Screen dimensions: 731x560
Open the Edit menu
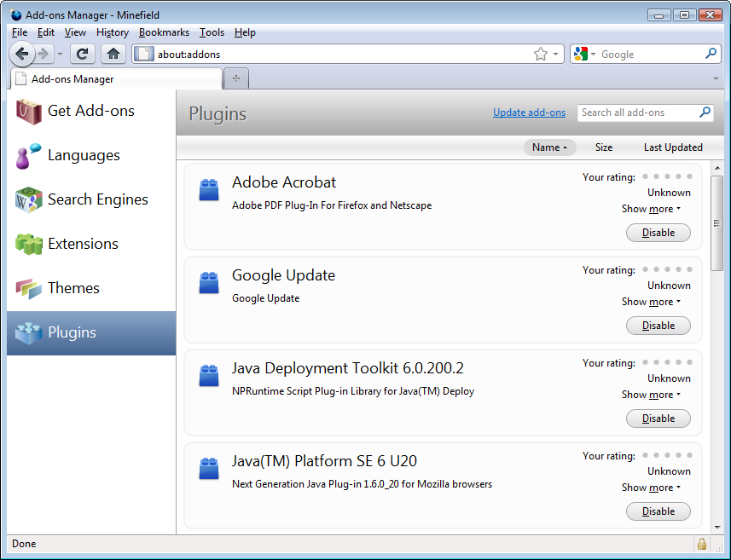point(46,32)
